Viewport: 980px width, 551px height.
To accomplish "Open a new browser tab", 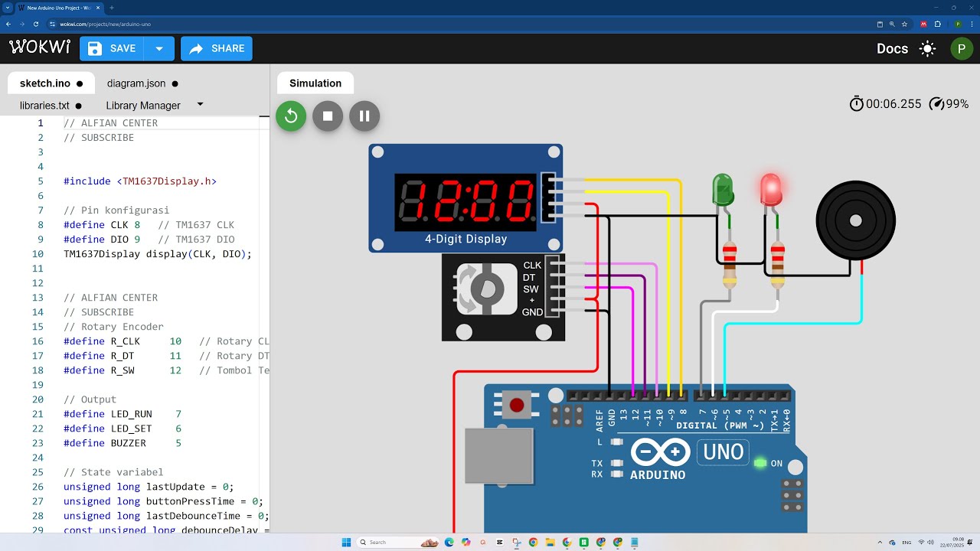I will tap(112, 8).
